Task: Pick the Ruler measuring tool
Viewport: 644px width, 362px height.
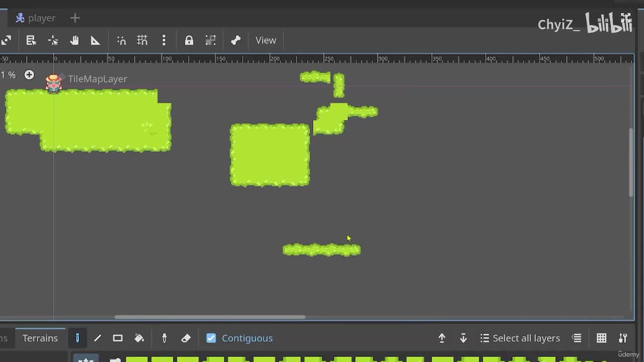Action: (x=95, y=40)
